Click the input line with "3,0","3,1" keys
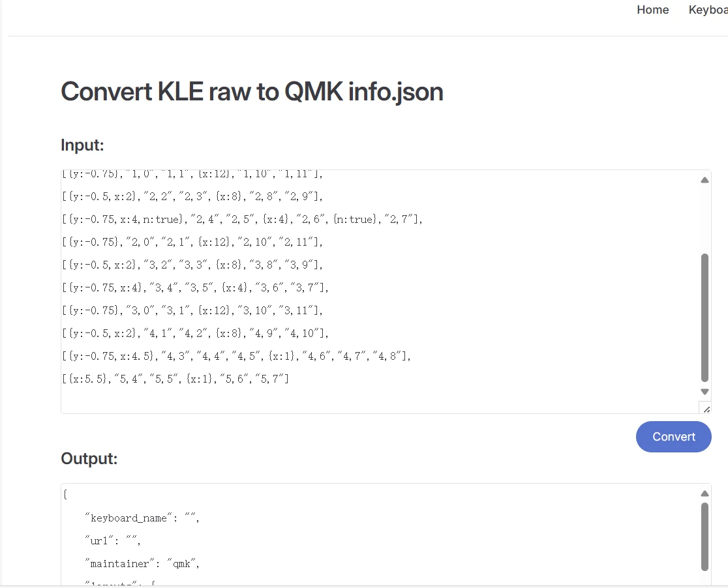This screenshot has height=588, width=728. coord(193,310)
